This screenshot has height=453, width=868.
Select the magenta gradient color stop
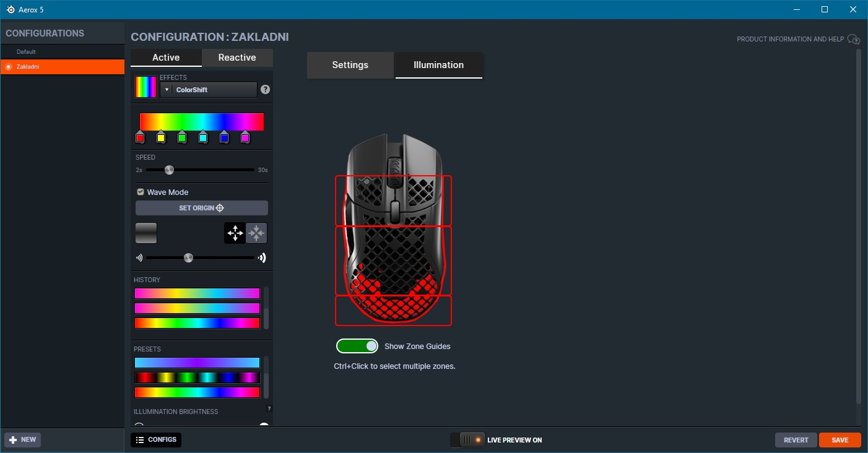click(245, 137)
